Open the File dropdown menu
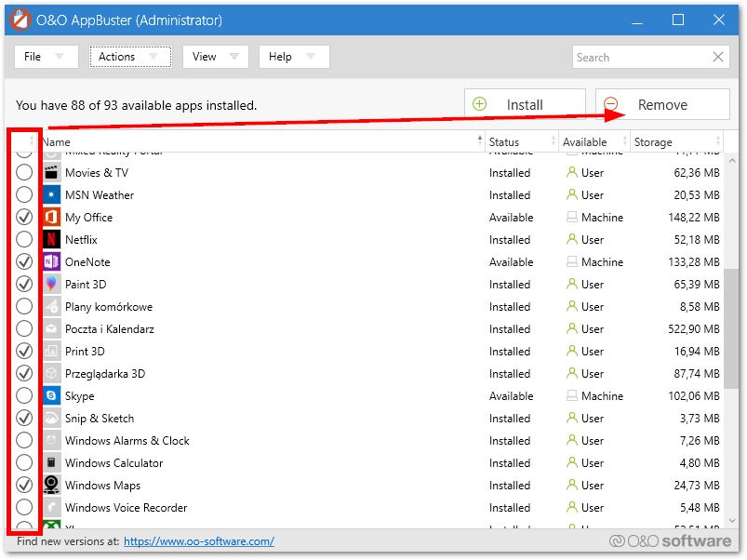The height and width of the screenshot is (560, 747). click(x=47, y=57)
